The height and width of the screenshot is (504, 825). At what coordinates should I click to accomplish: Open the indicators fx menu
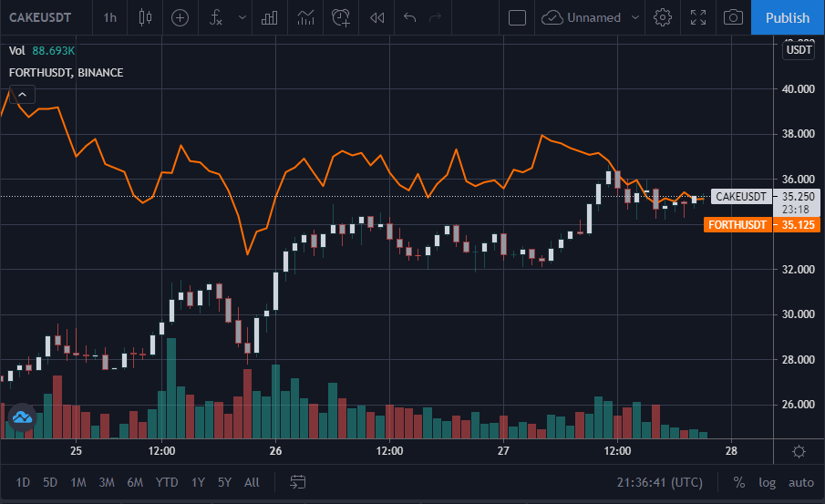[216, 18]
